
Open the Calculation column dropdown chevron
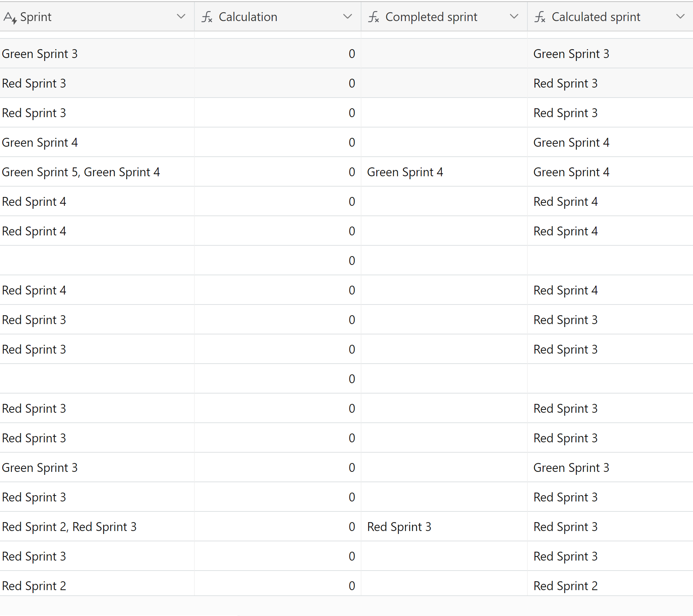pos(347,17)
